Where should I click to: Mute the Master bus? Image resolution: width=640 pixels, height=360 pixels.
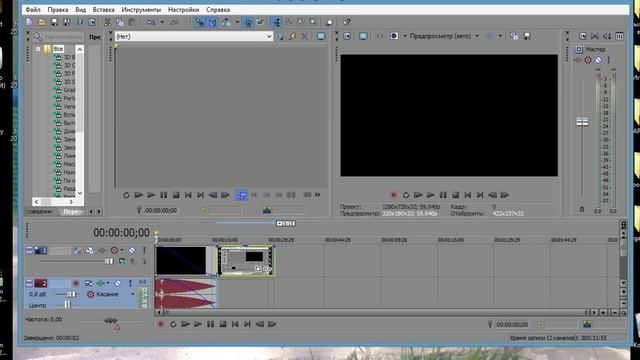pyautogui.click(x=598, y=60)
